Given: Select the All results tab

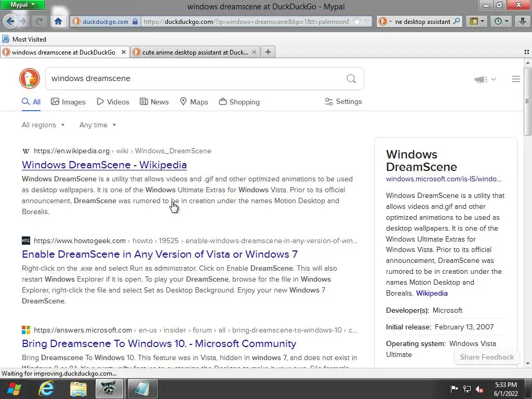Looking at the screenshot, I should [x=31, y=102].
